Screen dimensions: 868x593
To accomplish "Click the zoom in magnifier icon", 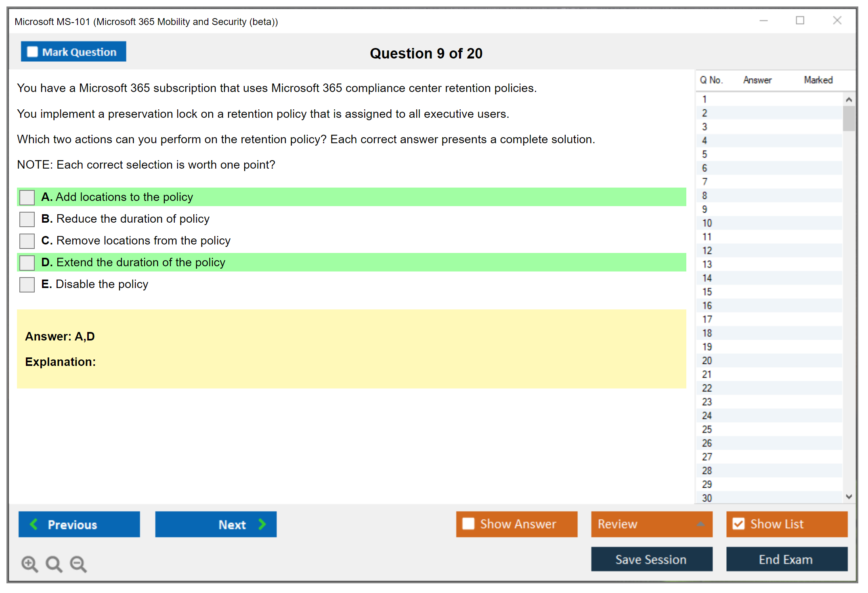I will click(x=29, y=564).
